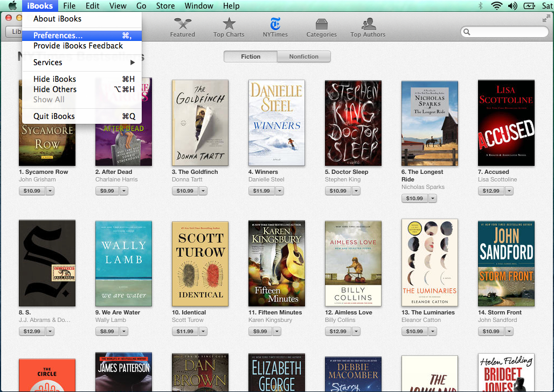
Task: Select the Fiction segment
Action: (251, 57)
